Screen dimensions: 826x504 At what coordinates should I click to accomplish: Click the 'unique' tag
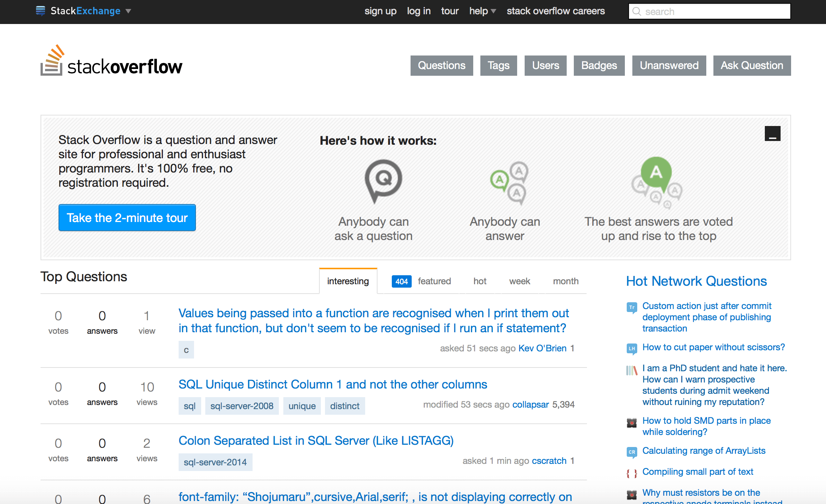pos(302,406)
